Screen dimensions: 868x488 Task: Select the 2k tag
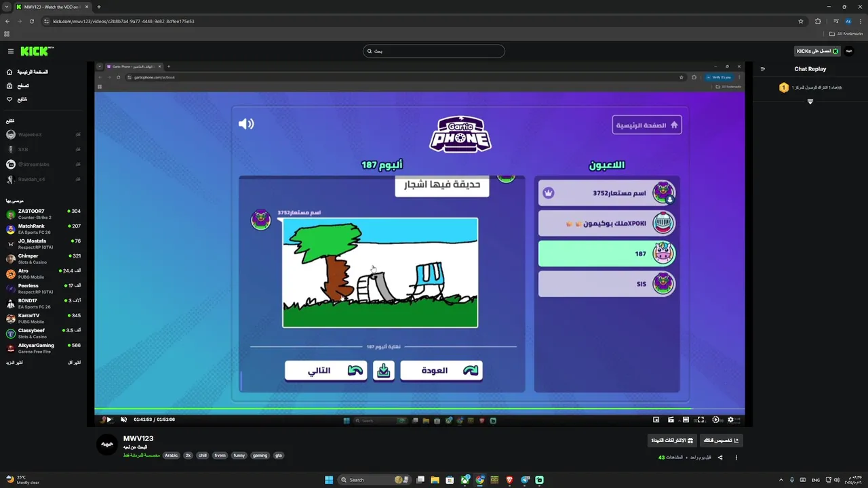(189, 455)
